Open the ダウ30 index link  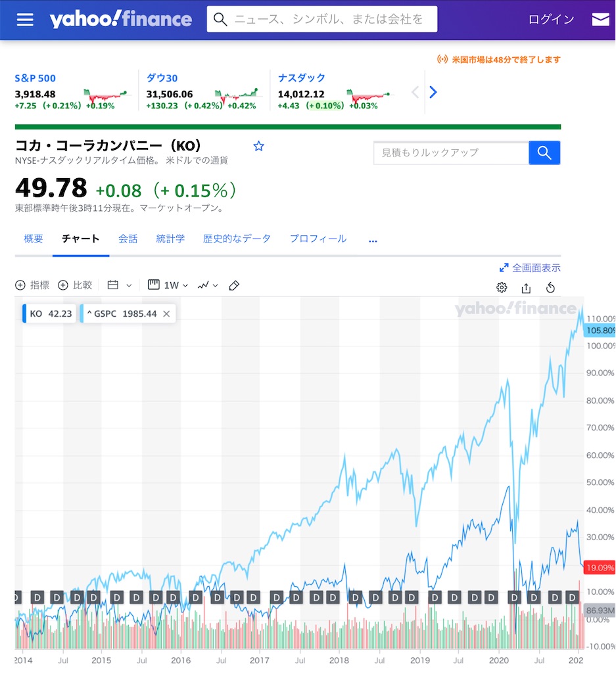tap(162, 78)
